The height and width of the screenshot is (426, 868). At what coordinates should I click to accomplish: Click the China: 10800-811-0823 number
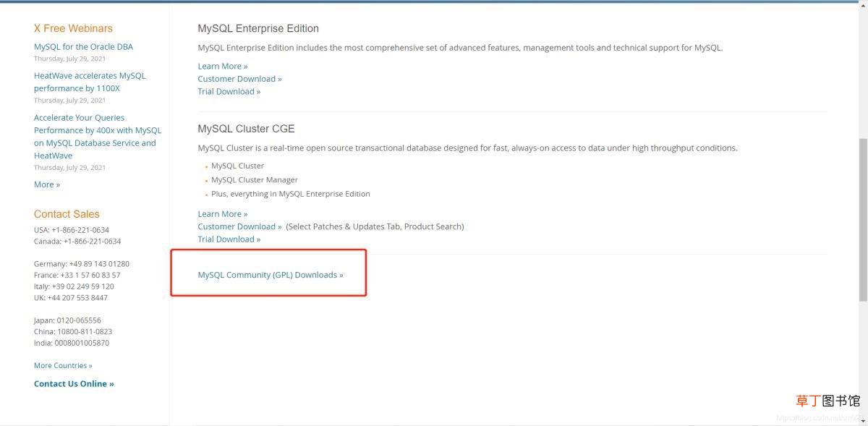[x=73, y=332]
